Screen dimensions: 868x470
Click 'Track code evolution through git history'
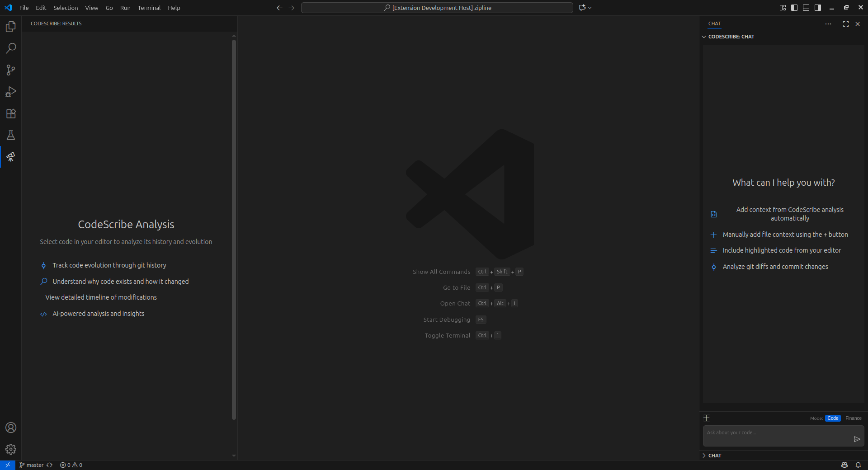click(109, 265)
